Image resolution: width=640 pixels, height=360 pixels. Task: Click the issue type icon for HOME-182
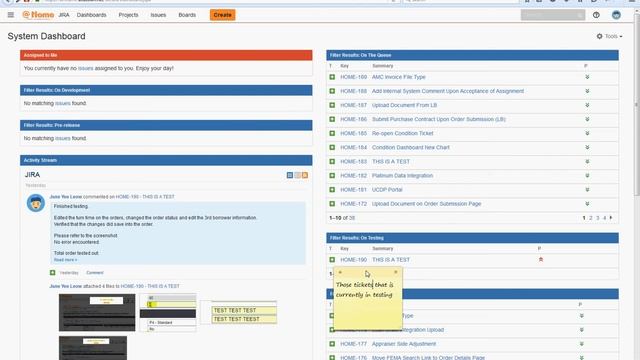pyautogui.click(x=332, y=176)
